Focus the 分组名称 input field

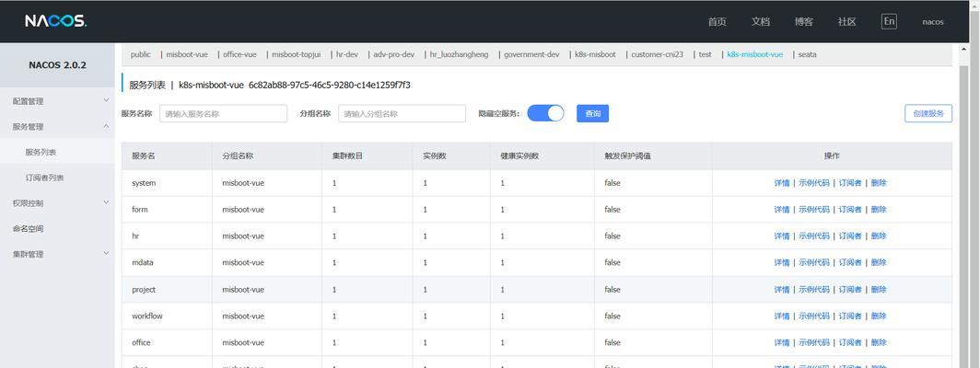tap(402, 114)
